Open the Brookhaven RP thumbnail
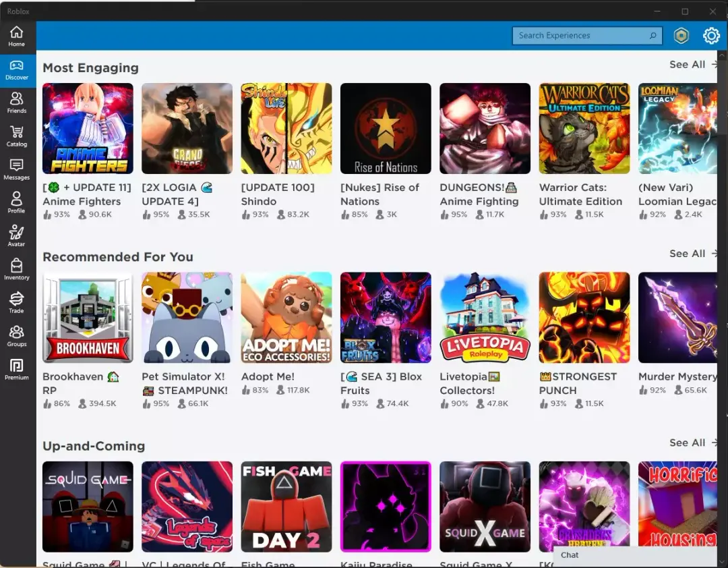 (88, 318)
